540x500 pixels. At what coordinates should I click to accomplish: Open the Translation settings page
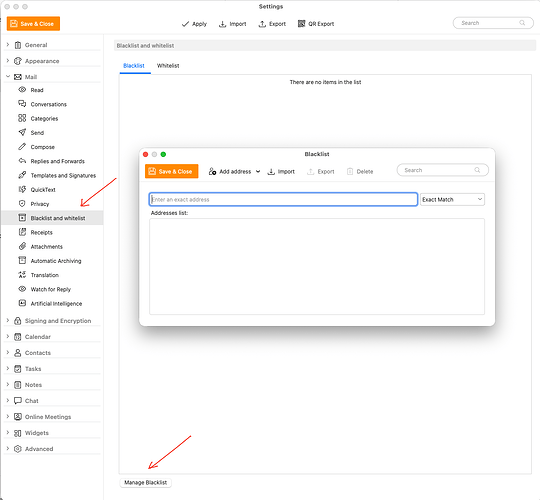(44, 275)
